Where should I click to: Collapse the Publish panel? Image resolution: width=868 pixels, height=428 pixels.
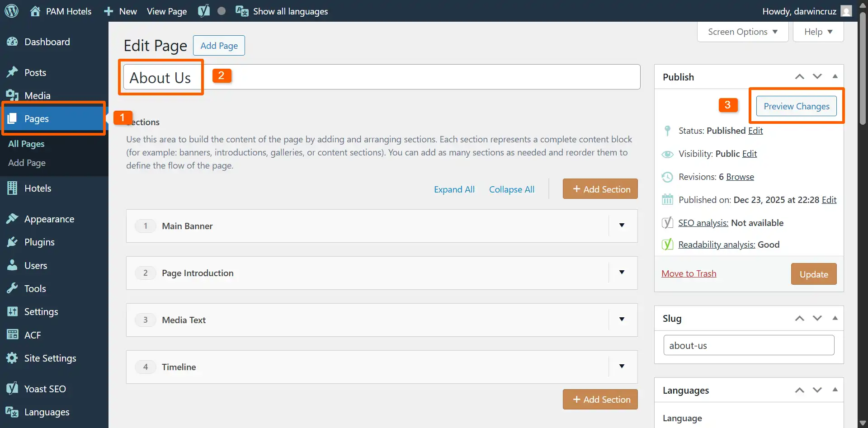(835, 76)
